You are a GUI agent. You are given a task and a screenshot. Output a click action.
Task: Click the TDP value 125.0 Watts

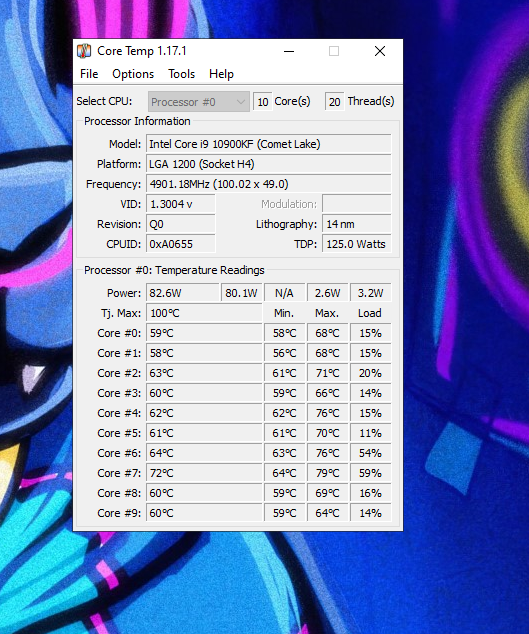pos(357,244)
